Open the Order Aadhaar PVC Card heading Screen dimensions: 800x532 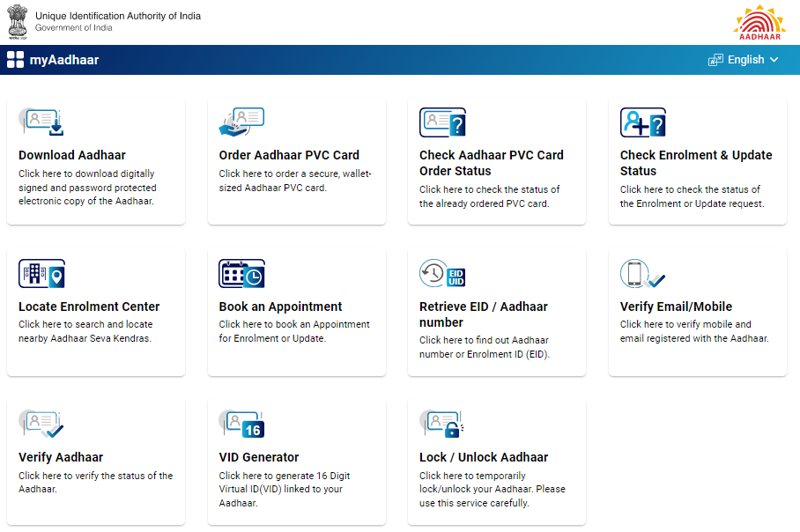(x=289, y=155)
